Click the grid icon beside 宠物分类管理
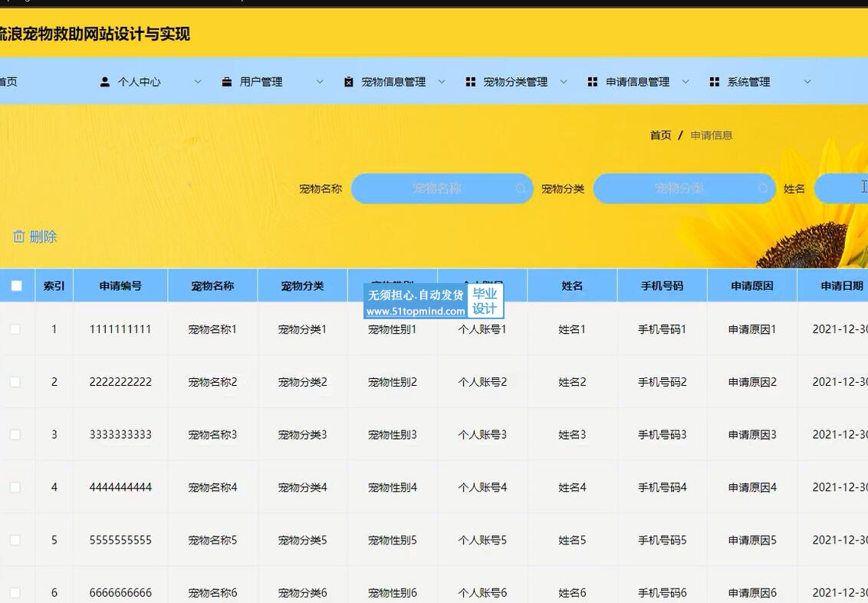The height and width of the screenshot is (603, 868). tap(471, 82)
